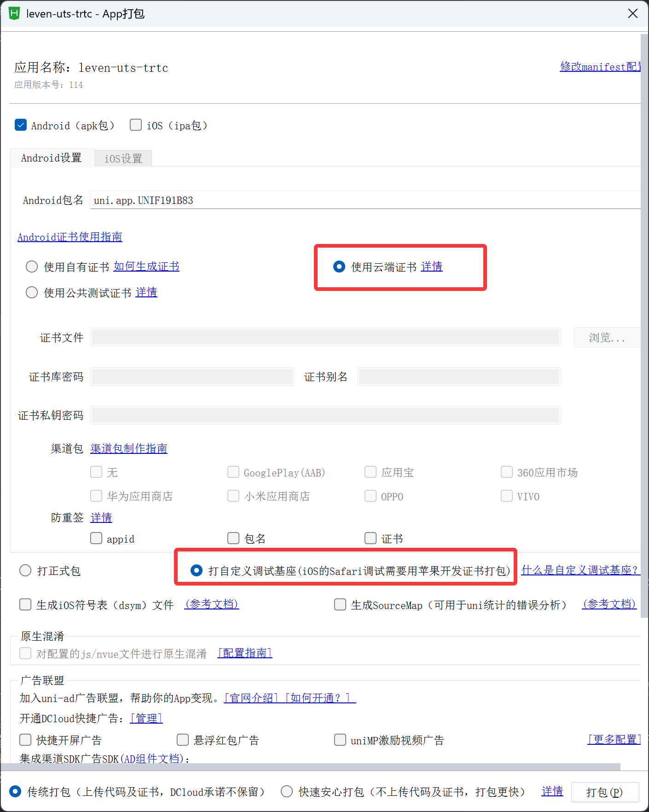Open 详情 link next to 防重签

(x=101, y=518)
